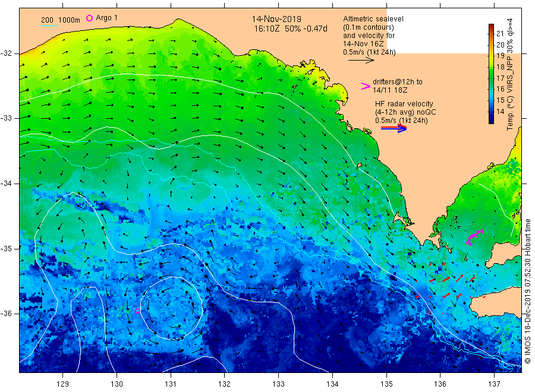Click the text '16:10Z 50% -0.47d'
The image size is (535, 392).
[290, 29]
